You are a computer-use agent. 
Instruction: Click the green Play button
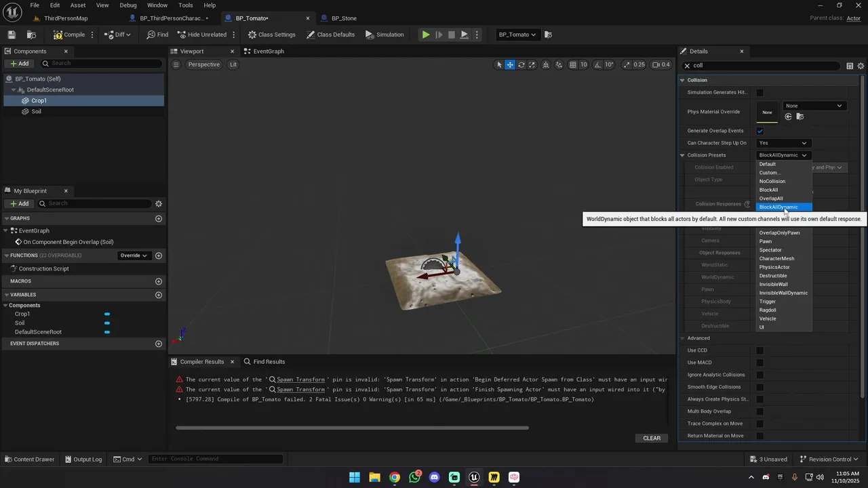click(426, 35)
